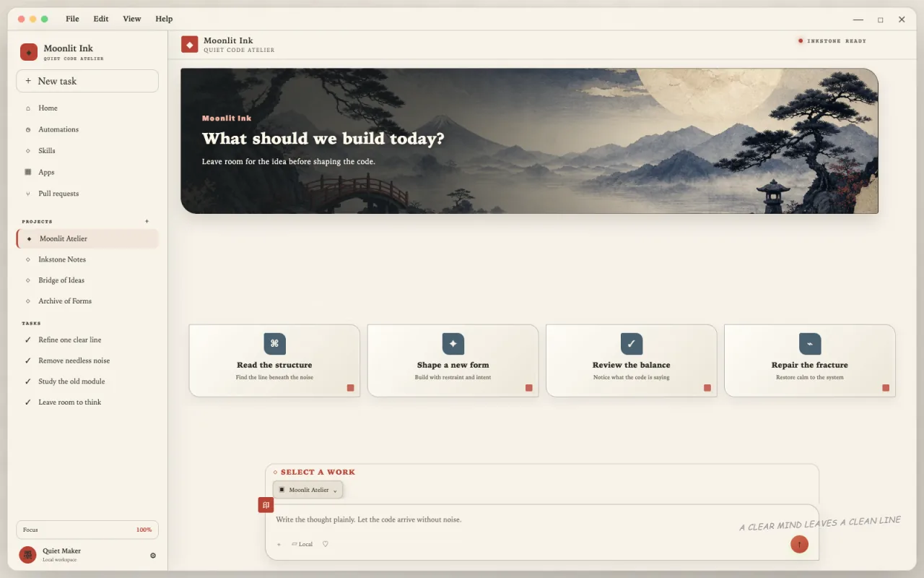Click the Inkstone Notes diamond icon
This screenshot has height=578, width=924.
pos(28,259)
